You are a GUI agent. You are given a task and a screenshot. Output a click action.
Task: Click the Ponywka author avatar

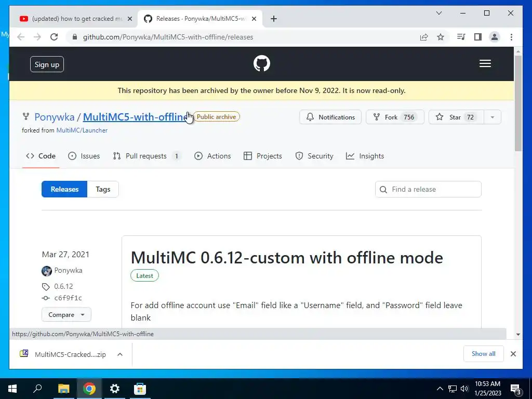click(x=46, y=271)
